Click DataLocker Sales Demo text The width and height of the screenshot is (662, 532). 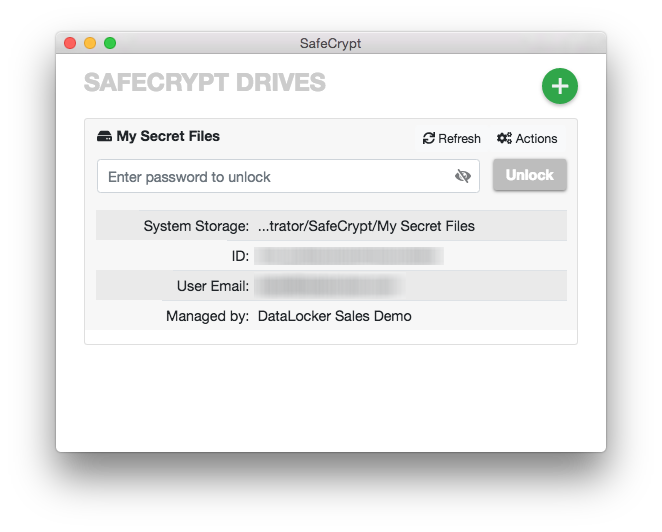(x=334, y=316)
